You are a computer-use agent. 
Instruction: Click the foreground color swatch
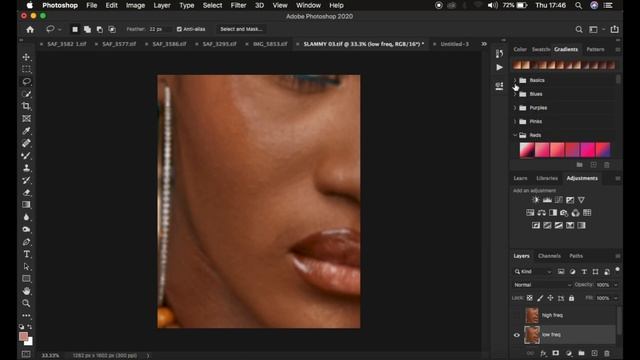tap(23, 336)
